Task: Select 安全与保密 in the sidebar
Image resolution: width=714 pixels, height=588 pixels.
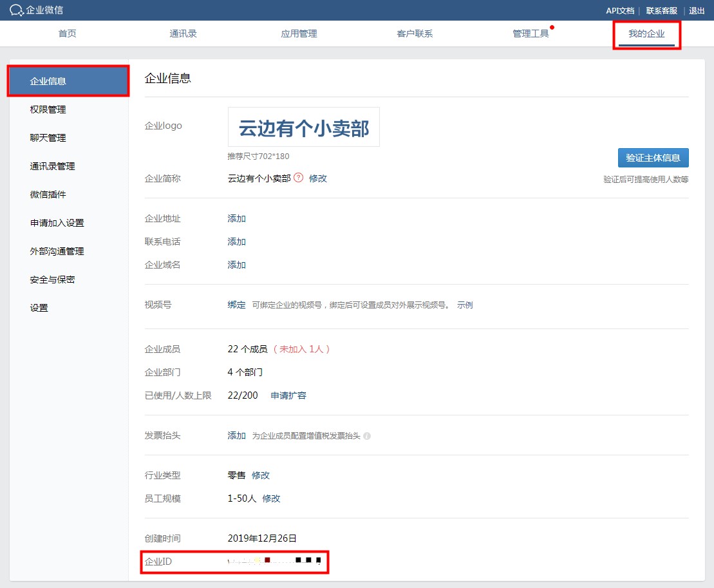Action: (52, 280)
